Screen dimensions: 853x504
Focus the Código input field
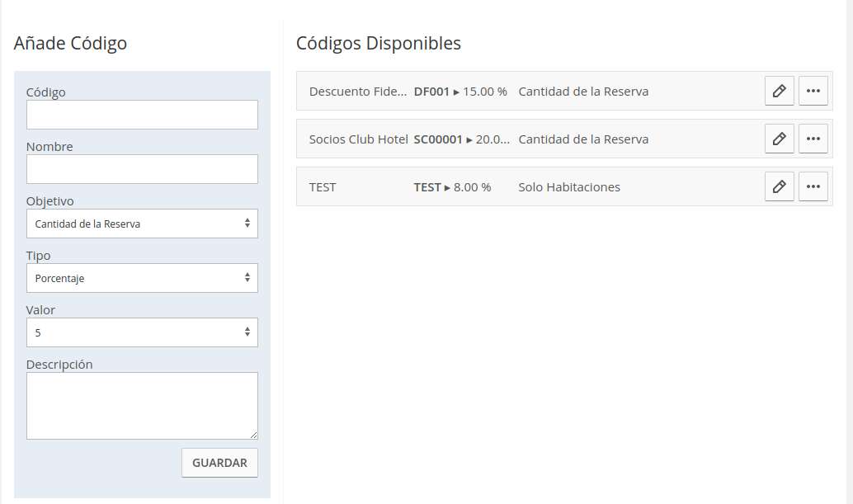pyautogui.click(x=142, y=115)
